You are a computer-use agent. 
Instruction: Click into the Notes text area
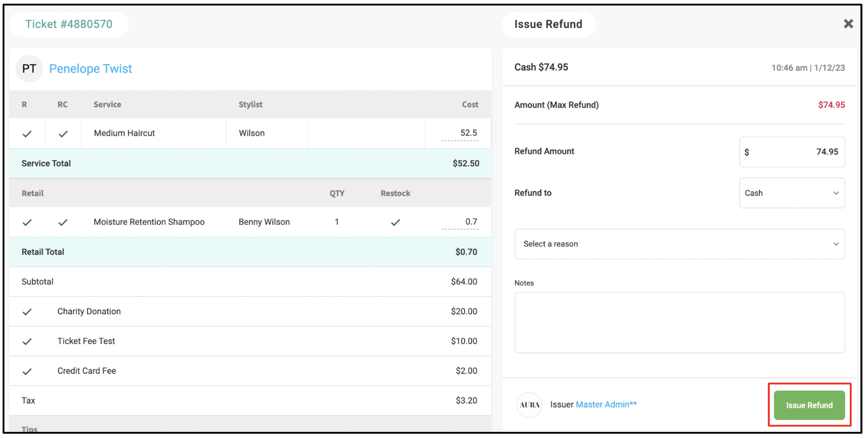(x=679, y=323)
